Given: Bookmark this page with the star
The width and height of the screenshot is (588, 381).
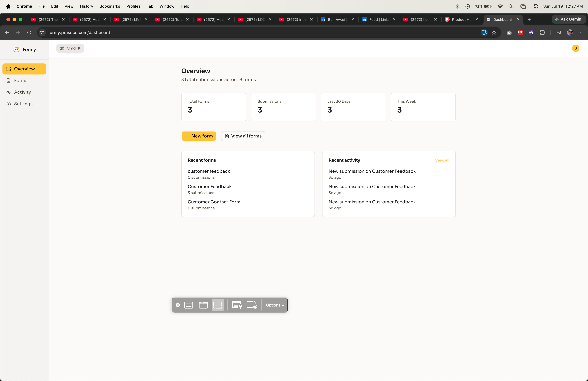Looking at the screenshot, I should tap(494, 32).
